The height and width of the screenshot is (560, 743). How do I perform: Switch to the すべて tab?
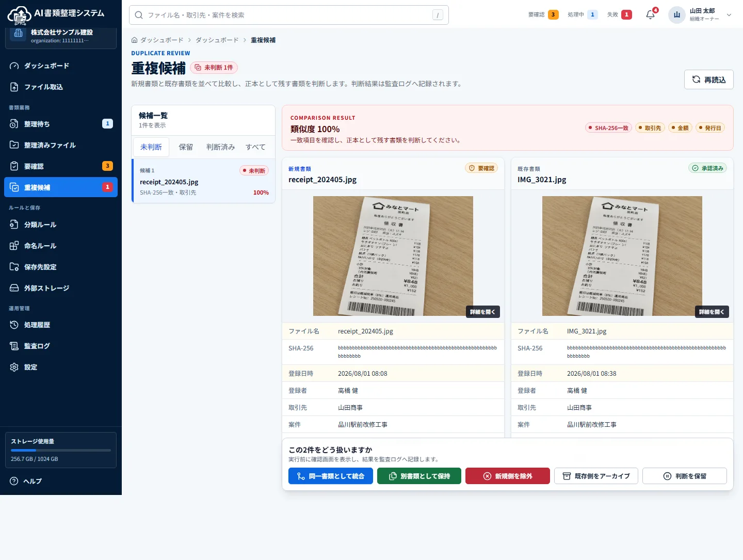click(x=255, y=147)
